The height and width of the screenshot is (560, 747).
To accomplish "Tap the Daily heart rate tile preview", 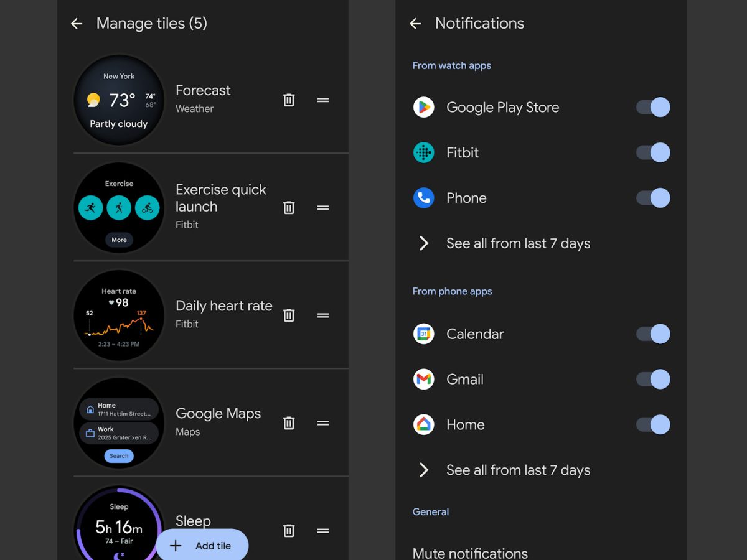I will (119, 315).
